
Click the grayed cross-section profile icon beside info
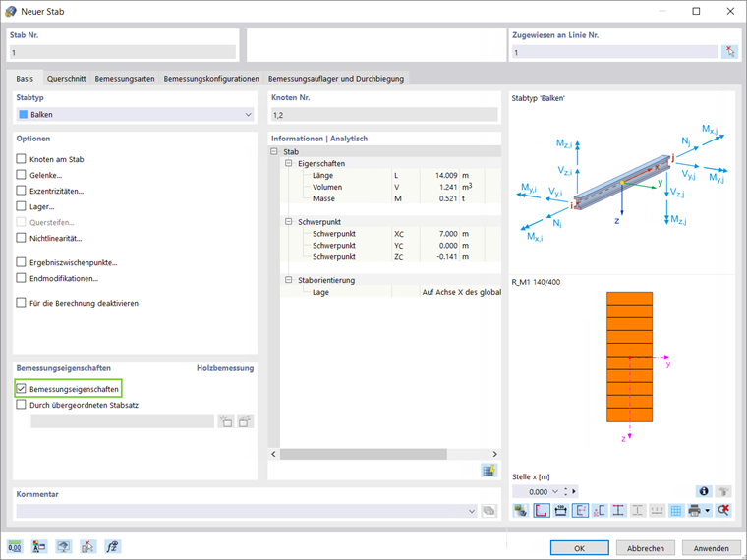[x=723, y=491]
